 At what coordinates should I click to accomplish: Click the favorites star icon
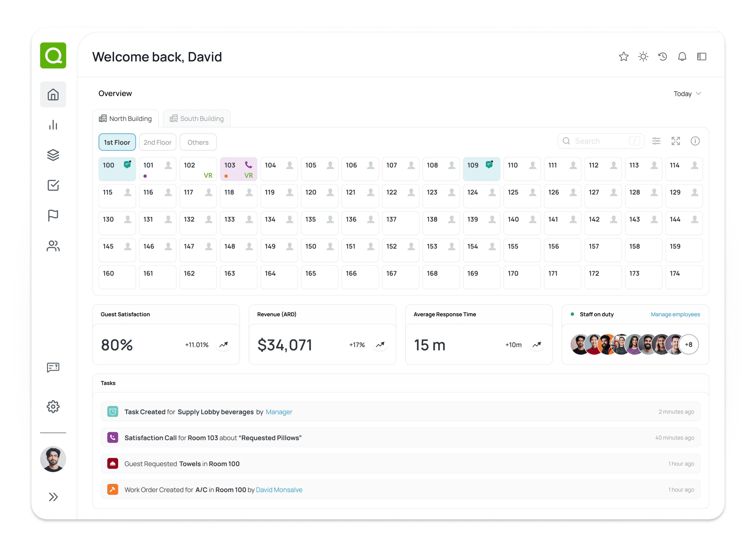click(x=623, y=57)
